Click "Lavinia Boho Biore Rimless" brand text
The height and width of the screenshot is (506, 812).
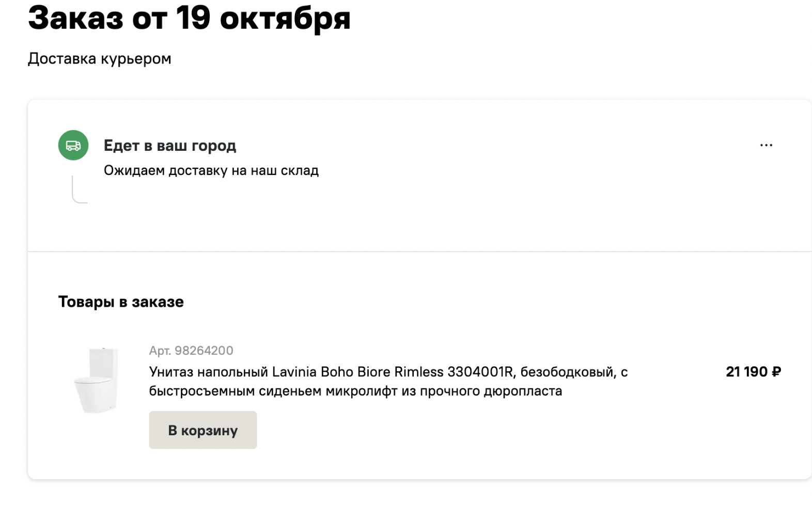tap(357, 372)
